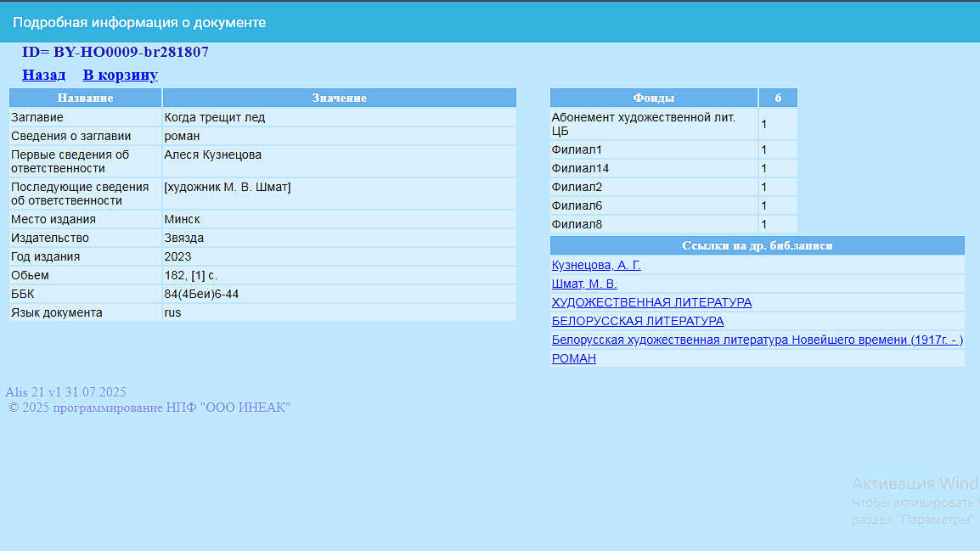Image resolution: width=980 pixels, height=551 pixels.
Task: Select the Название column header
Action: coord(86,98)
